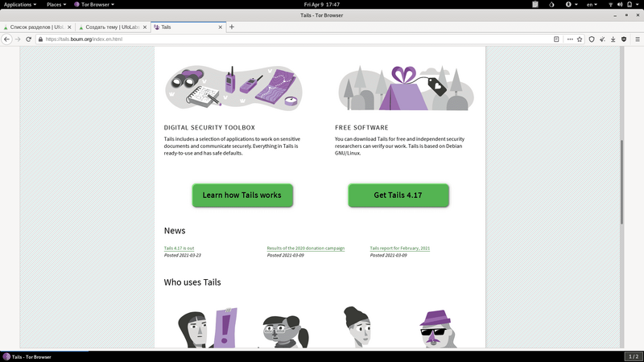Click the tent gift illustration
Viewport: 644px width, 362px height.
pyautogui.click(x=406, y=88)
